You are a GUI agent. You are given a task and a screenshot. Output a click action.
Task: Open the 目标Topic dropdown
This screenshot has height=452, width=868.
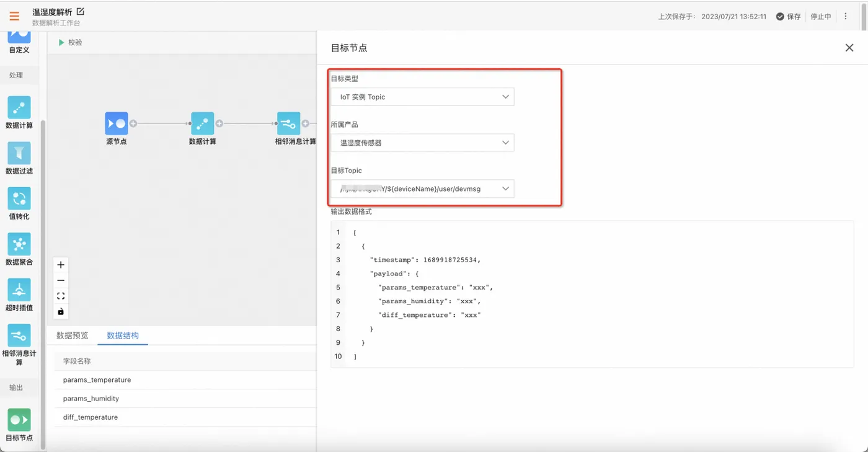pos(422,188)
